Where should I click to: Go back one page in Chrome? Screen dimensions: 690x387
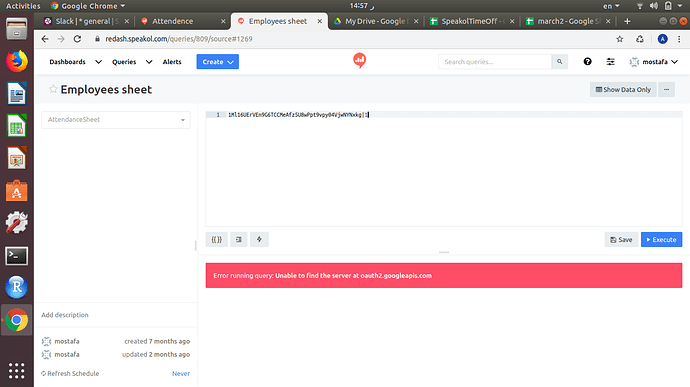coord(45,39)
